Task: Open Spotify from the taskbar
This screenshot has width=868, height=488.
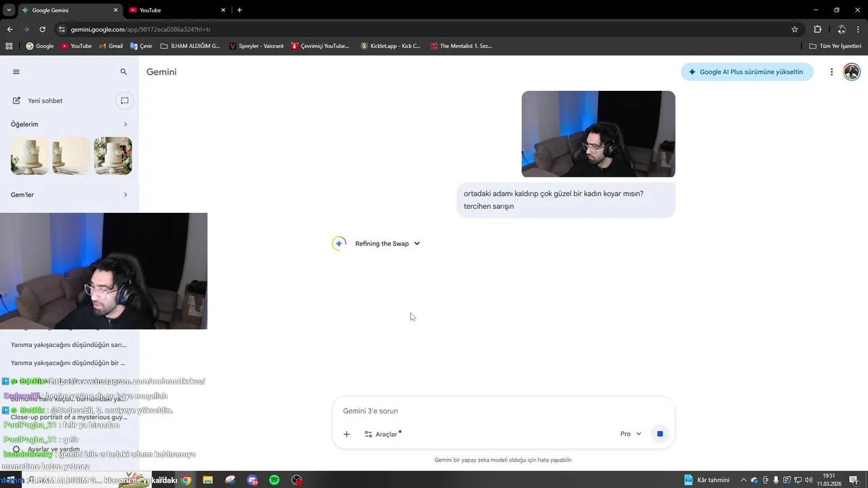Action: [x=275, y=480]
